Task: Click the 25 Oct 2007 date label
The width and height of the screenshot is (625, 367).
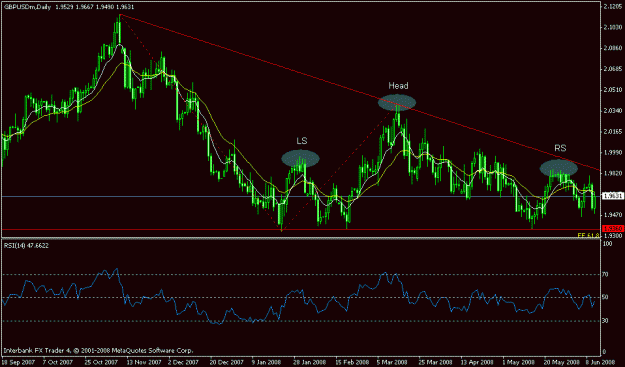Action: (101, 363)
